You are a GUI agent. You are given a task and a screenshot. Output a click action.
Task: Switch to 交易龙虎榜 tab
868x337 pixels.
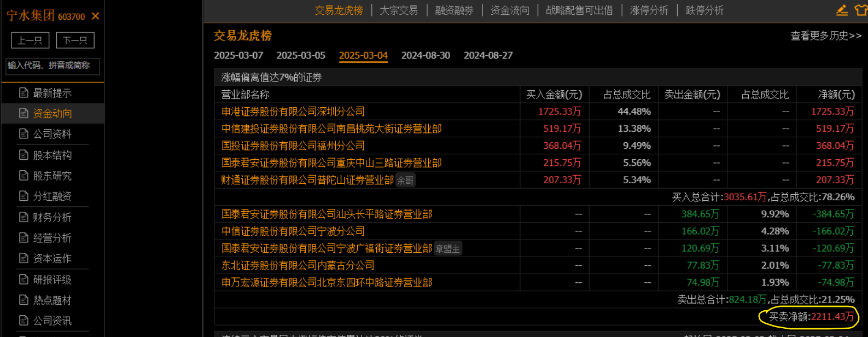pos(339,10)
